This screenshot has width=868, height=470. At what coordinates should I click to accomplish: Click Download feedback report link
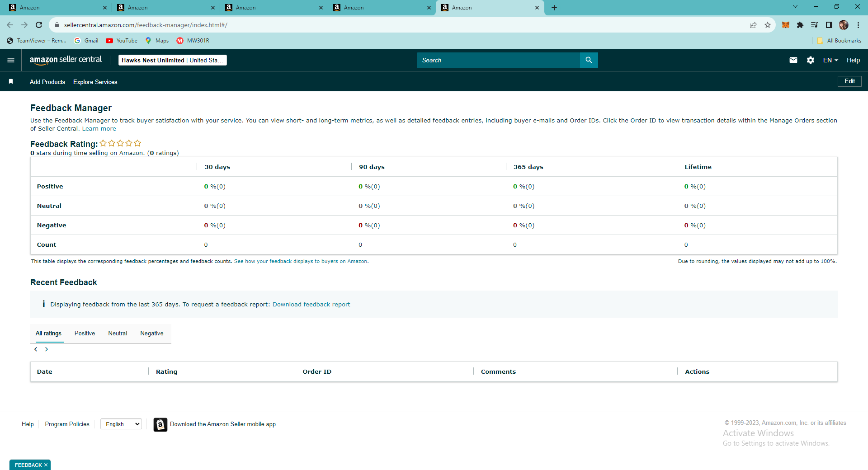(311, 305)
